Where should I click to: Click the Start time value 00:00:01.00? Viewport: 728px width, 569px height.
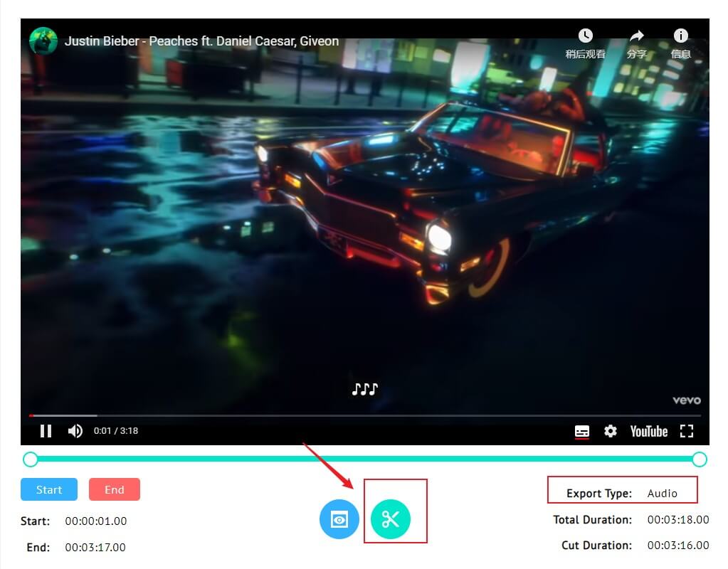96,521
